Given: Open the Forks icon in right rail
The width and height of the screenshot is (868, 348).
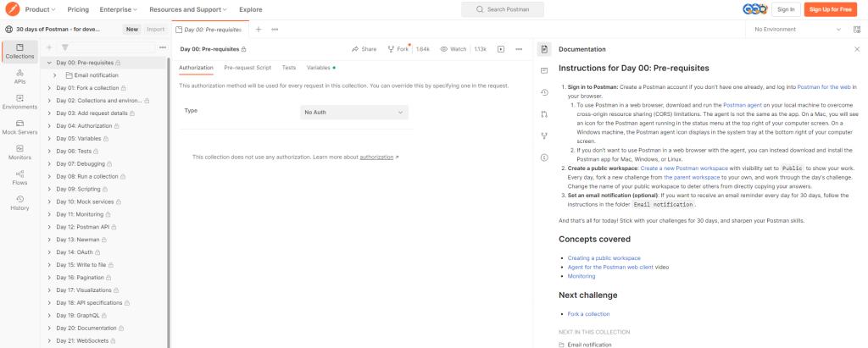Looking at the screenshot, I should [x=544, y=135].
